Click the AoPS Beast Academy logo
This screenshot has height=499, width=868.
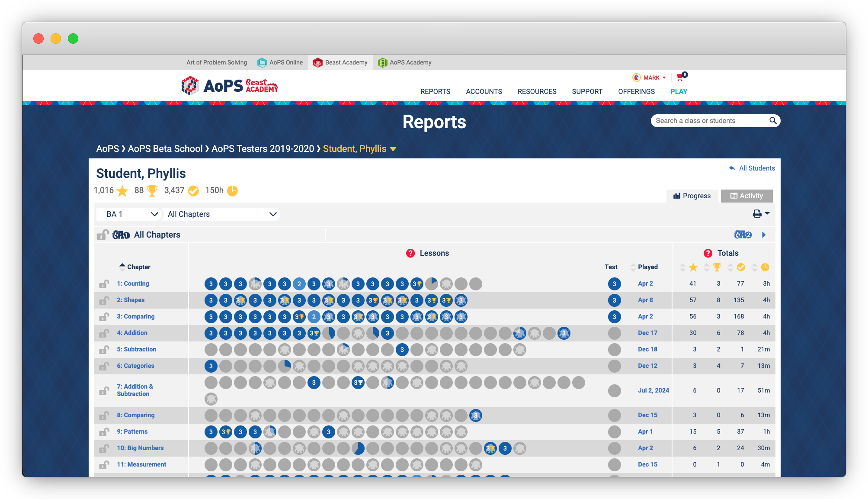click(x=230, y=85)
